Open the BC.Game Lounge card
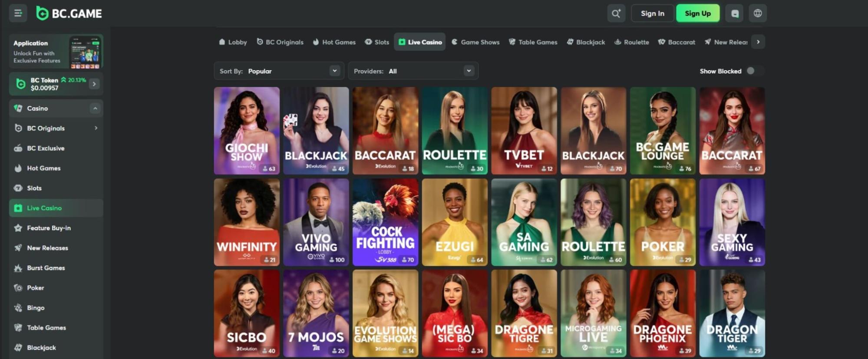Screen dimensions: 868x359 pyautogui.click(x=663, y=131)
